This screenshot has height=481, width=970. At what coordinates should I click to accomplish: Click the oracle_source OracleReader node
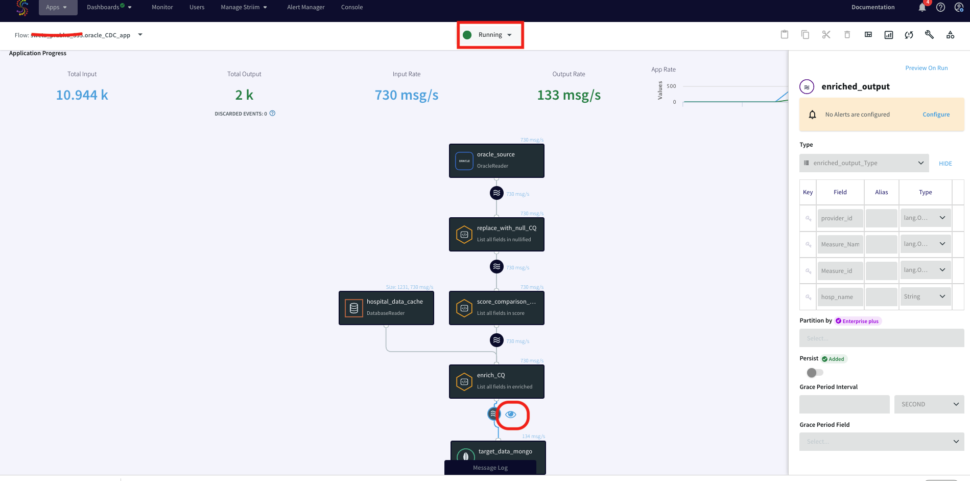(497, 161)
